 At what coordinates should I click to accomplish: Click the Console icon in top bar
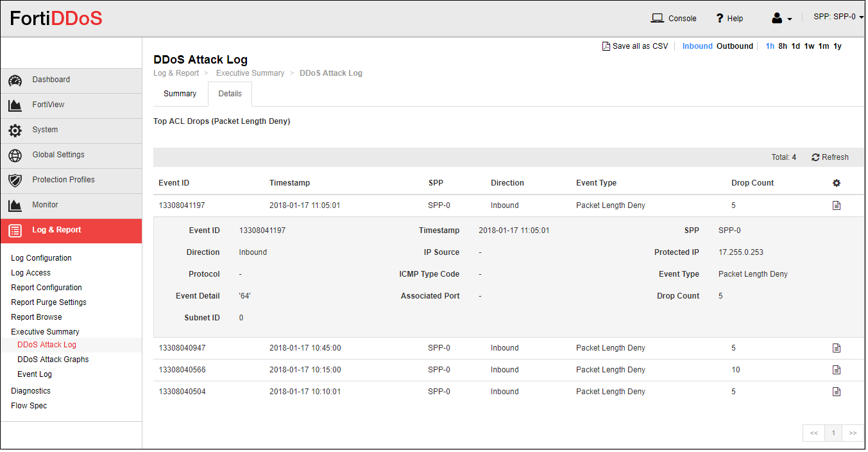657,18
